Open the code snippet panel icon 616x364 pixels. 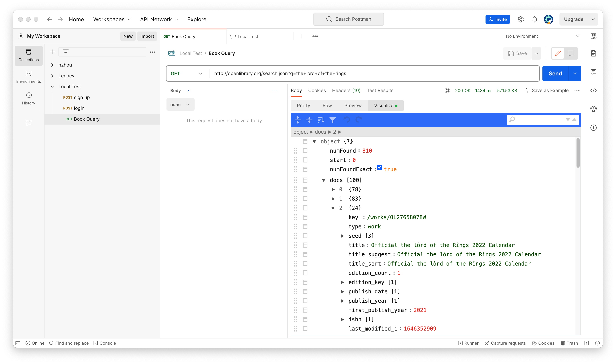click(593, 91)
